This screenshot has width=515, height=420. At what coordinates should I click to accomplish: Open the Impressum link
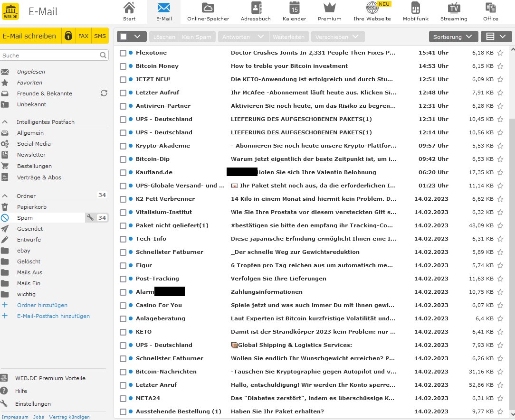pyautogui.click(x=15, y=417)
